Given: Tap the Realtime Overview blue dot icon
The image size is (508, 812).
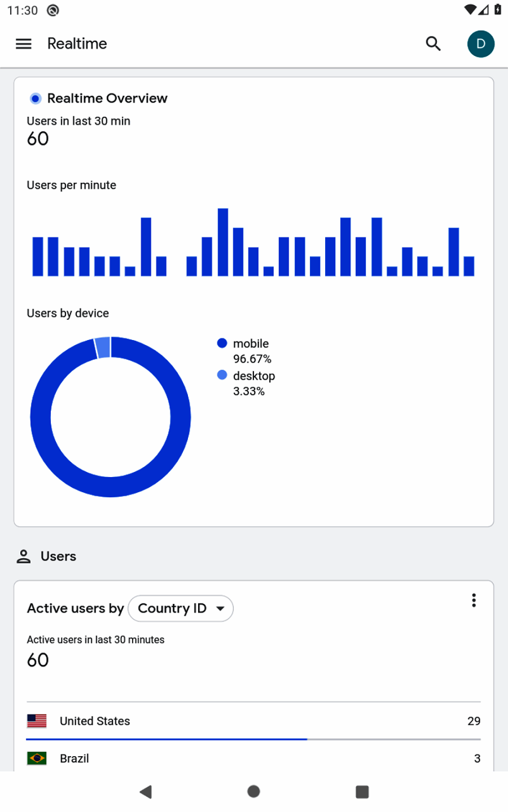Looking at the screenshot, I should pyautogui.click(x=36, y=99).
